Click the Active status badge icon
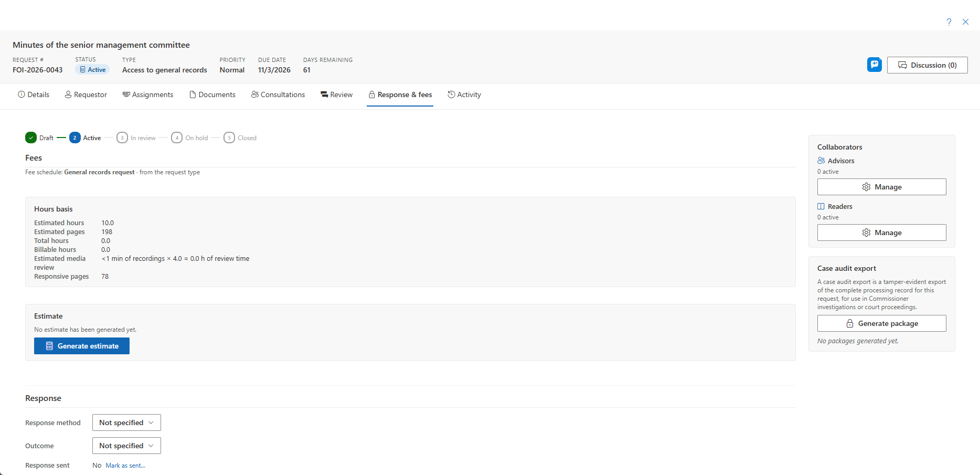980x475 pixels. (x=82, y=69)
